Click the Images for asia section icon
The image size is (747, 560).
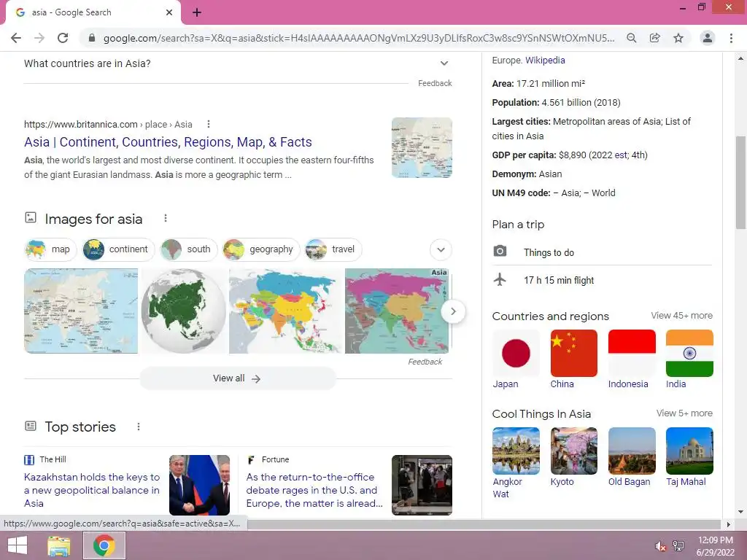(31, 217)
